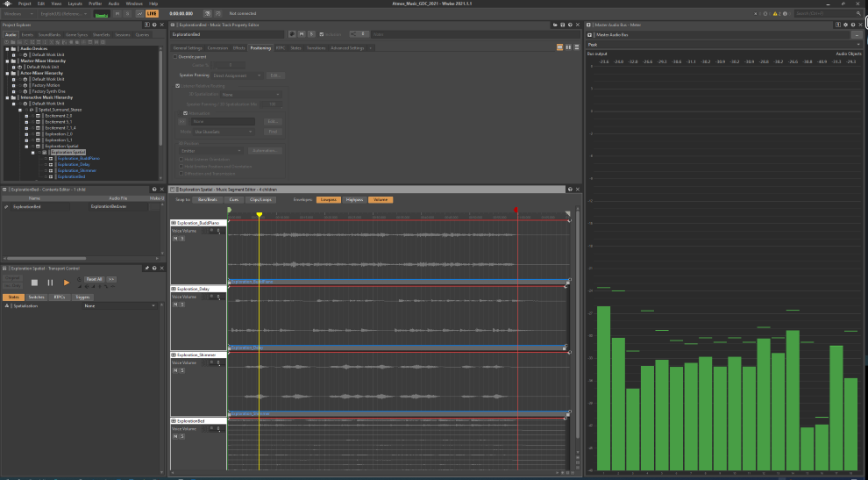Viewport: 868px width, 480px height.
Task: Open the Audio menu
Action: 113,4
